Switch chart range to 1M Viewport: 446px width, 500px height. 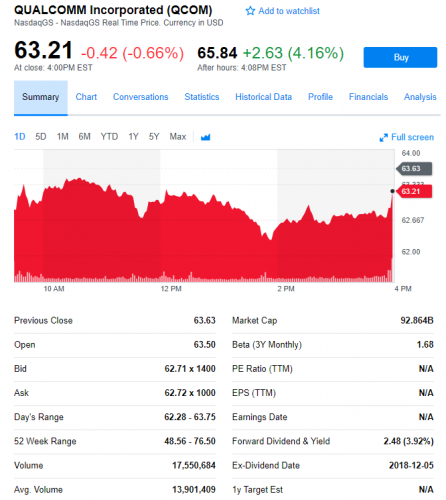63,137
